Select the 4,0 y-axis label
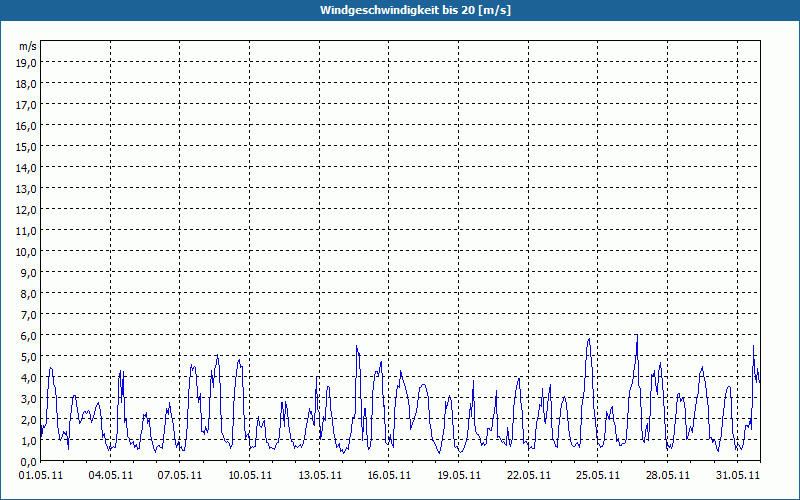The image size is (800, 500). pyautogui.click(x=29, y=378)
